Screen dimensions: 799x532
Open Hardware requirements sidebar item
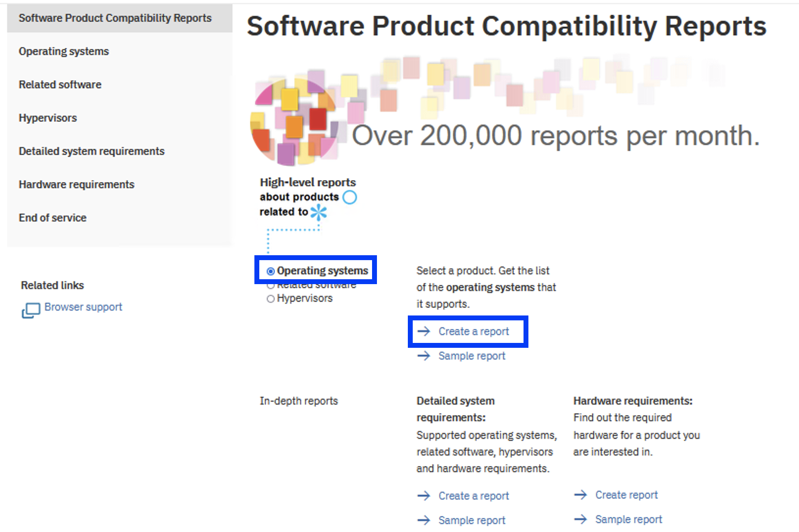click(x=76, y=185)
